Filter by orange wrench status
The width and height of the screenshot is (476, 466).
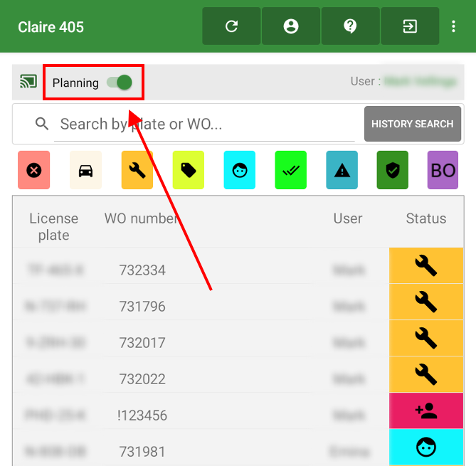point(137,170)
